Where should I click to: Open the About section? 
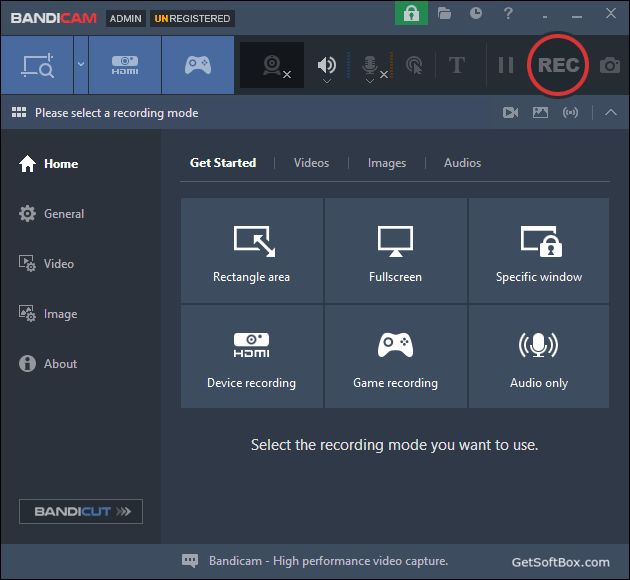point(48,364)
